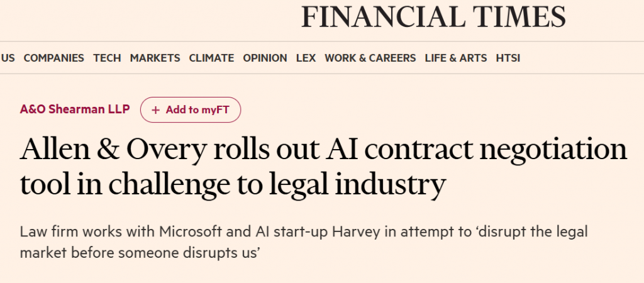Select Markets in the navigation bar
644x283 pixels.
coord(155,58)
